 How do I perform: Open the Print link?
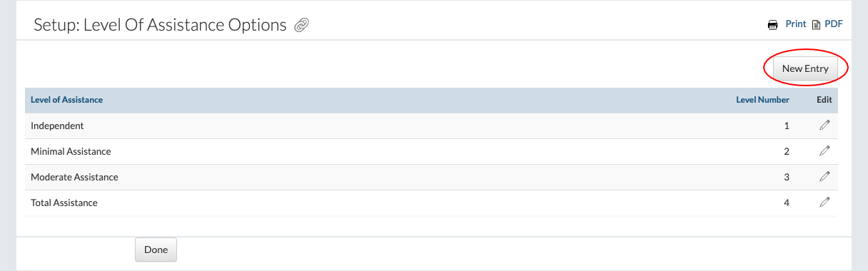click(x=796, y=24)
